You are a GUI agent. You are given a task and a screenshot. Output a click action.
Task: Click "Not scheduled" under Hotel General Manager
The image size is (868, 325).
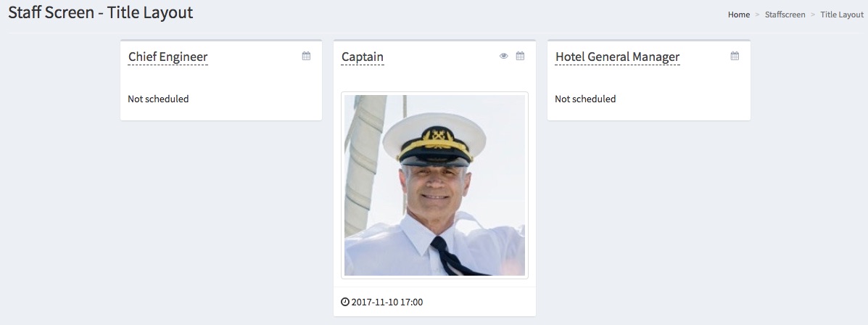[585, 99]
